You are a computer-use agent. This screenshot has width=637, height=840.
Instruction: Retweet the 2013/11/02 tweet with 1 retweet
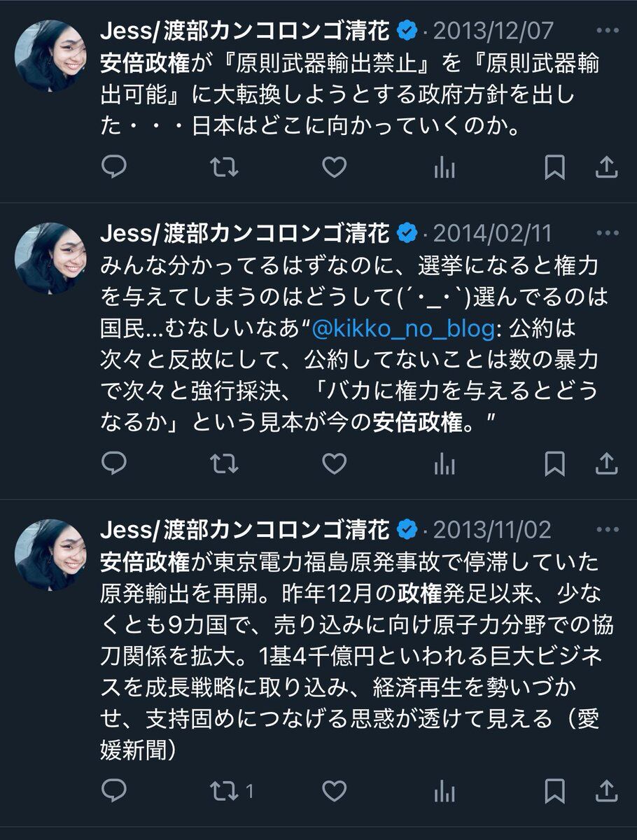[232, 792]
